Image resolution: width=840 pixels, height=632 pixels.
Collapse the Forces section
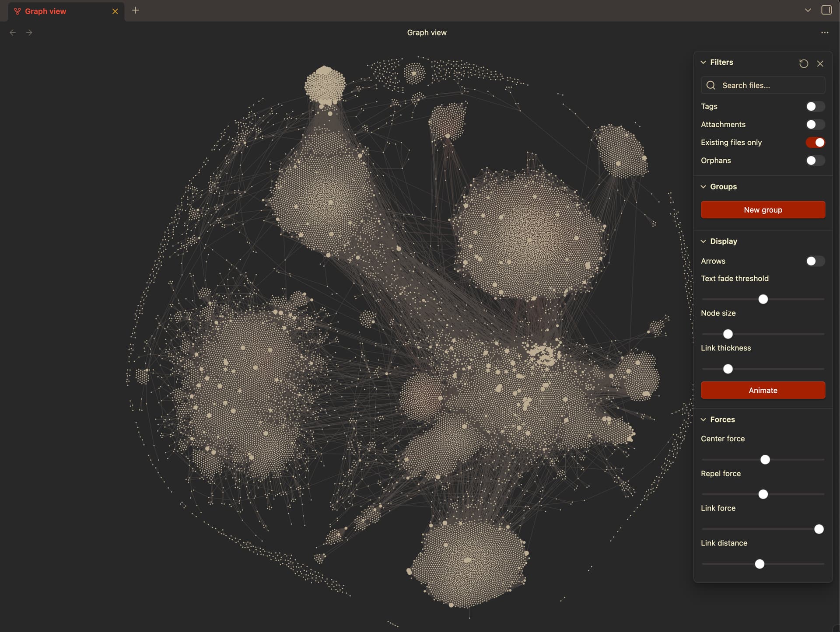(703, 419)
